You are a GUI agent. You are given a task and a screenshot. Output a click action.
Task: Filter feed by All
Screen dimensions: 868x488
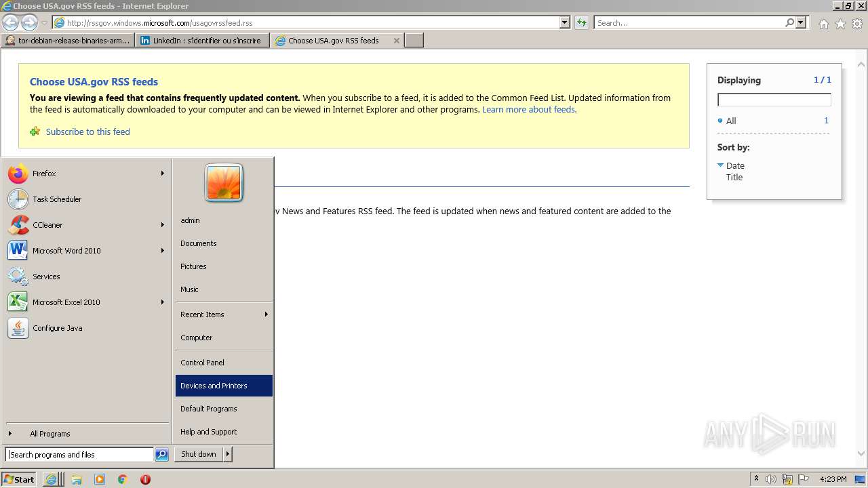(731, 121)
